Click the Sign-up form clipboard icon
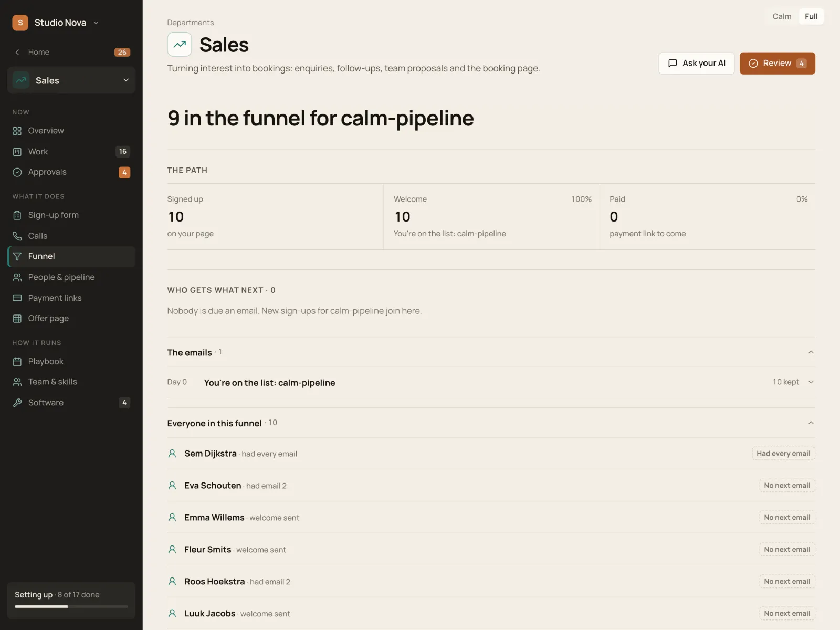840x630 pixels. 17,215
